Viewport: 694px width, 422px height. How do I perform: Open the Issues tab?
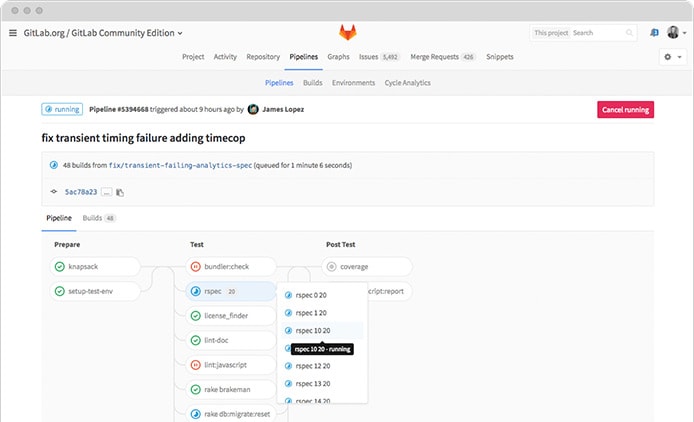[x=379, y=57]
